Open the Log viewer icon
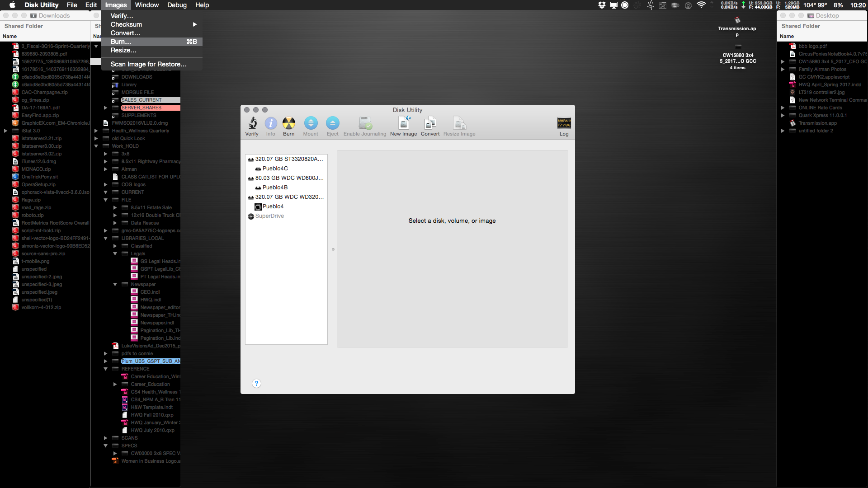 [x=564, y=123]
